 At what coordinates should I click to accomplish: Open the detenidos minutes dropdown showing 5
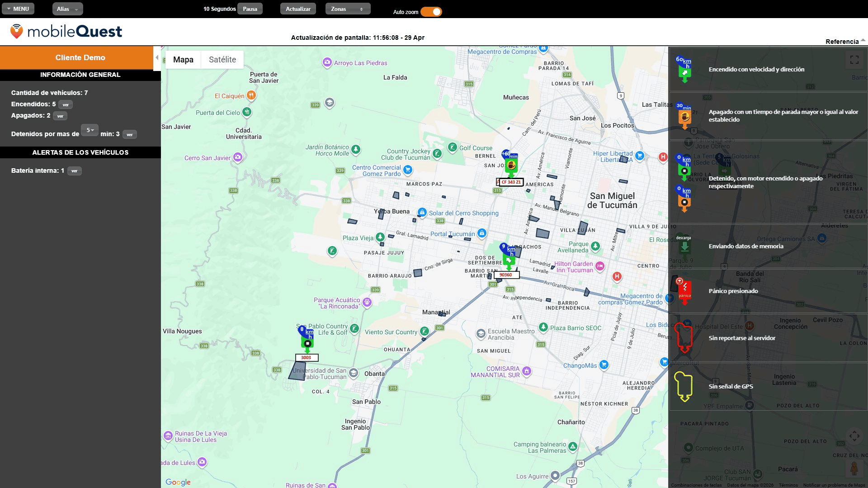tap(90, 130)
